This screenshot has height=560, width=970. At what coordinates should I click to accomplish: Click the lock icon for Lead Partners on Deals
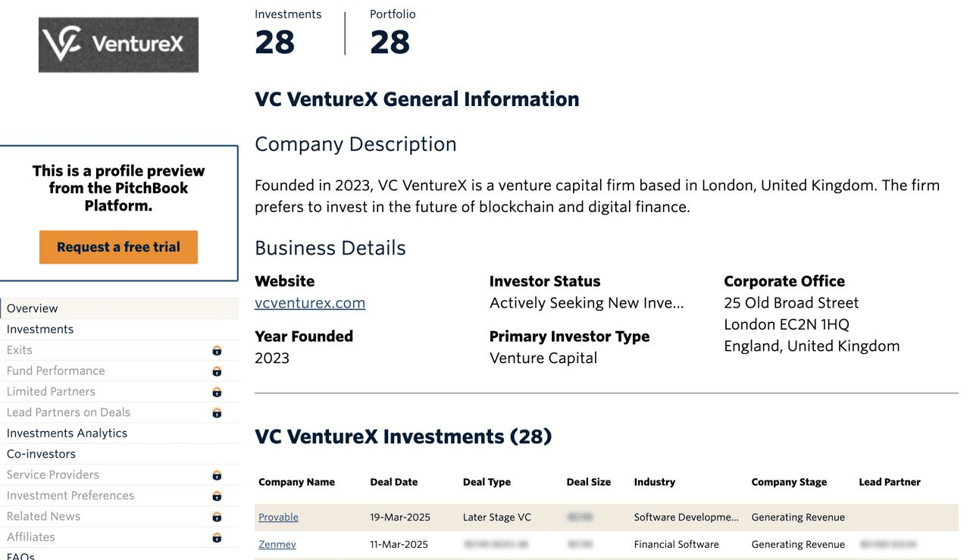point(217,413)
